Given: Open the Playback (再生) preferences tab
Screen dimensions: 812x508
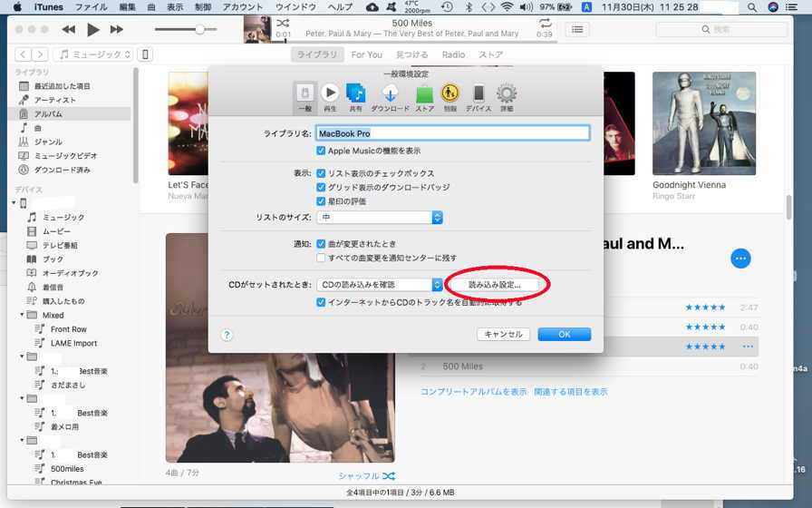Looking at the screenshot, I should (330, 97).
